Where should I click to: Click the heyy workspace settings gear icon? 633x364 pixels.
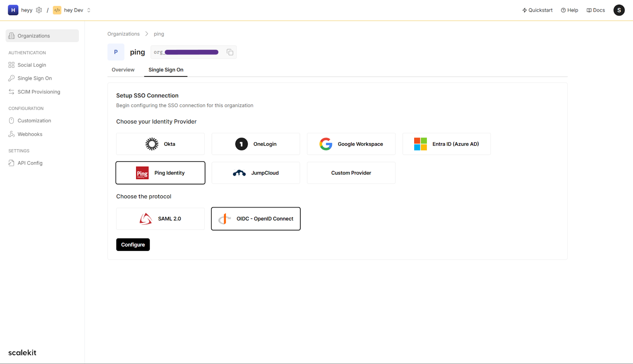point(39,10)
